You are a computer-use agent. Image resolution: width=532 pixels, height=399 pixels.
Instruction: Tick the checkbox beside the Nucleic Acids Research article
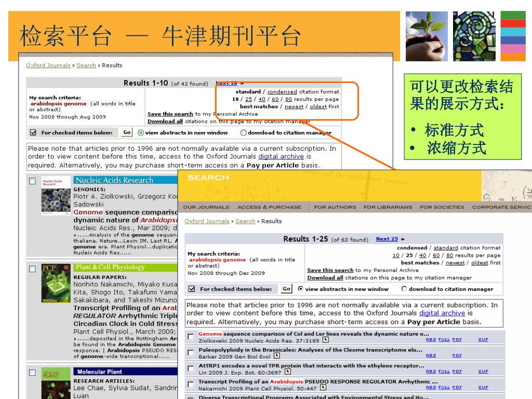coord(32,181)
